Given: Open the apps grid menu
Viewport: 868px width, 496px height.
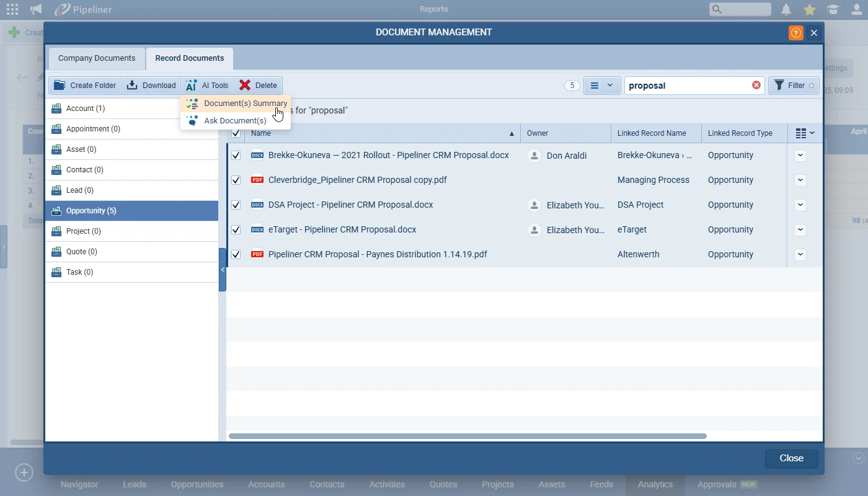Looking at the screenshot, I should click(13, 9).
